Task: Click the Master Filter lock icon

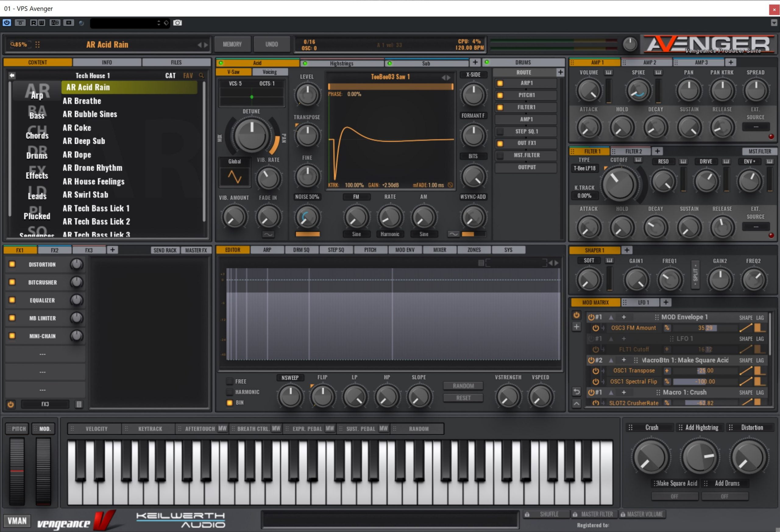Action: pyautogui.click(x=575, y=514)
